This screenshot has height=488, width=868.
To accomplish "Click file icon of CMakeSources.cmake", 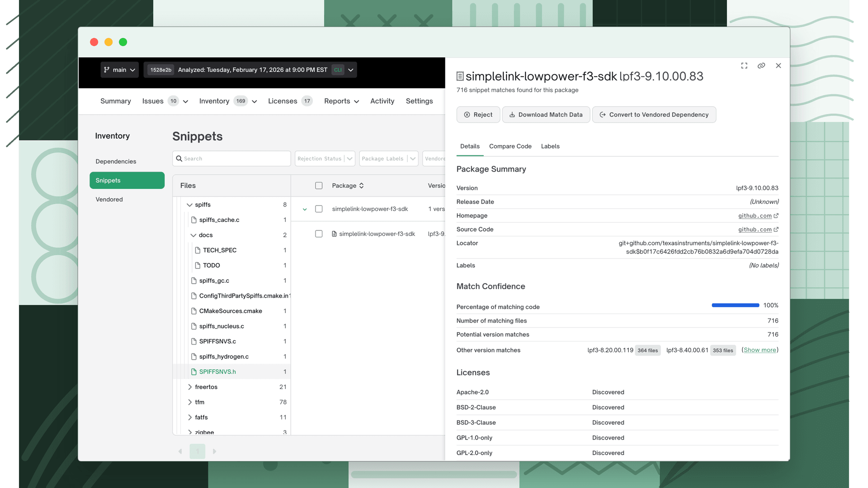I will [194, 311].
